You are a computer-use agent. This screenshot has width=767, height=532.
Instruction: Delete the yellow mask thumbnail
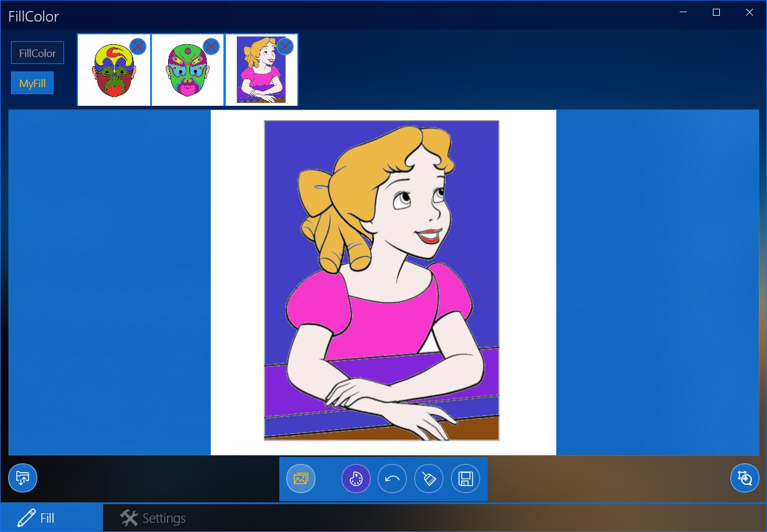click(138, 46)
